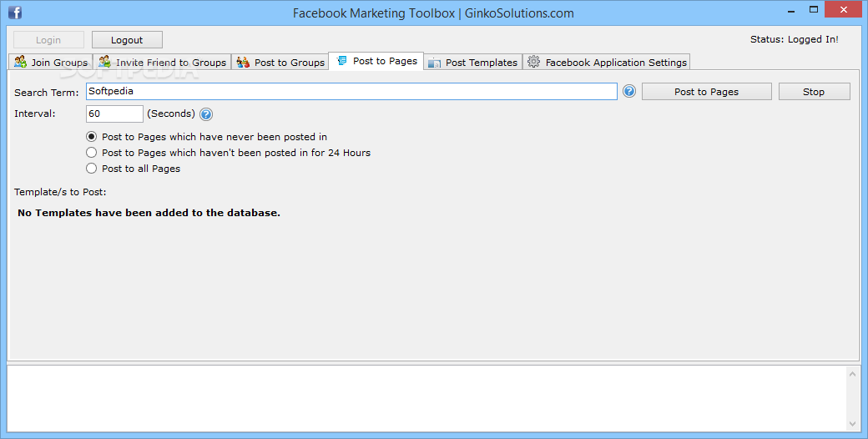Open the Invite Friend to Groups tab
Screen dimensions: 868x439
(x=162, y=62)
